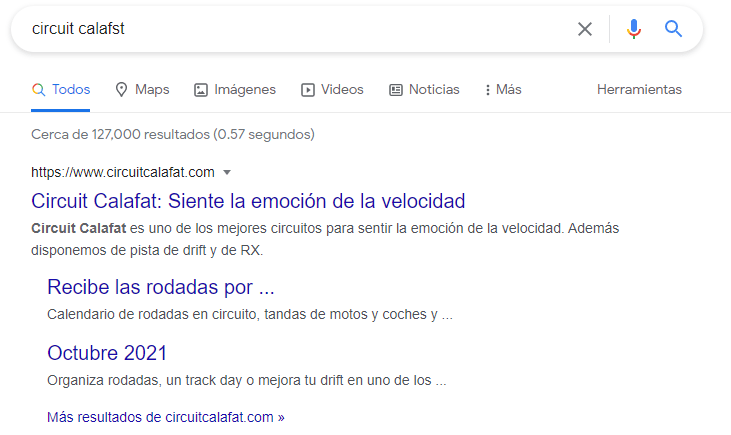
Task: Open the Noticias tab
Action: [424, 90]
